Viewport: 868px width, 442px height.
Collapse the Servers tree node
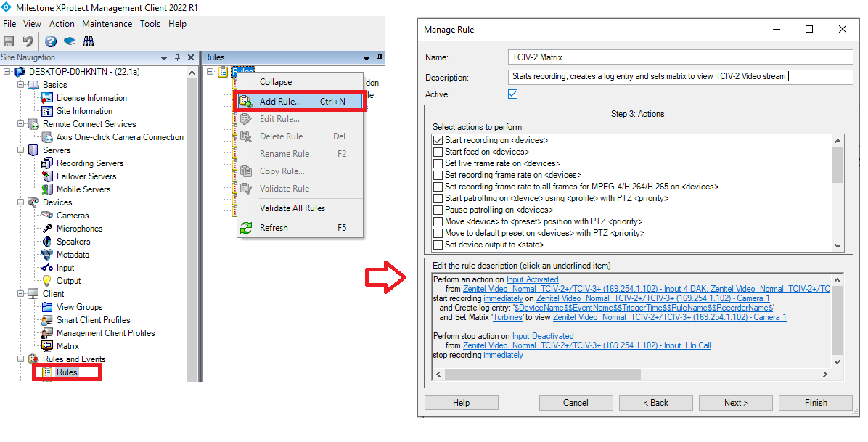coord(20,150)
